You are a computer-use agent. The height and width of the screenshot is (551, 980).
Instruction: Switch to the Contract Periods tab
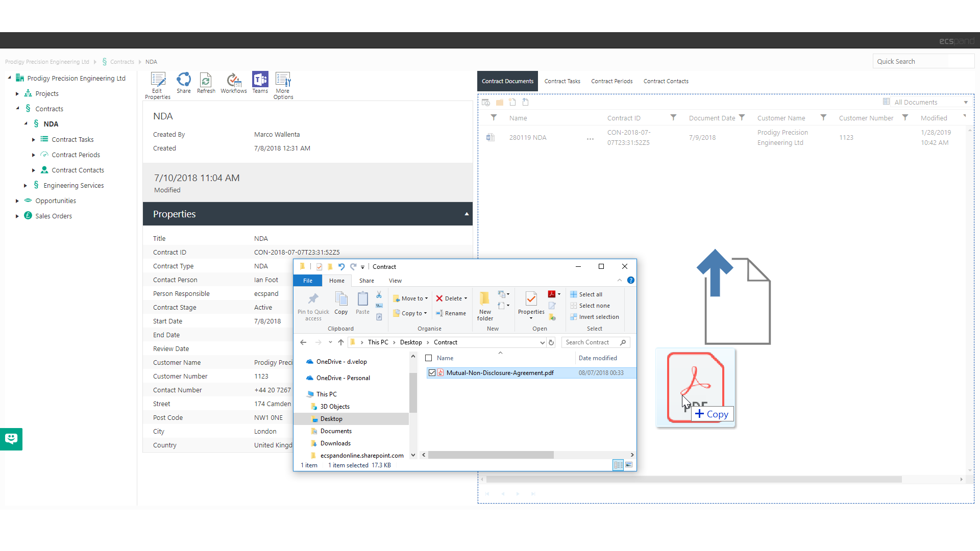click(x=611, y=81)
